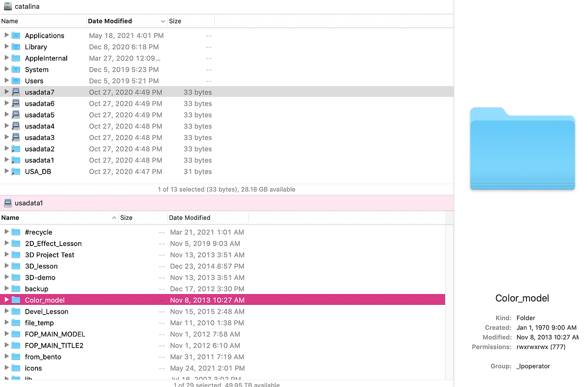
Task: Click the backup folder icon
Action: (16, 289)
